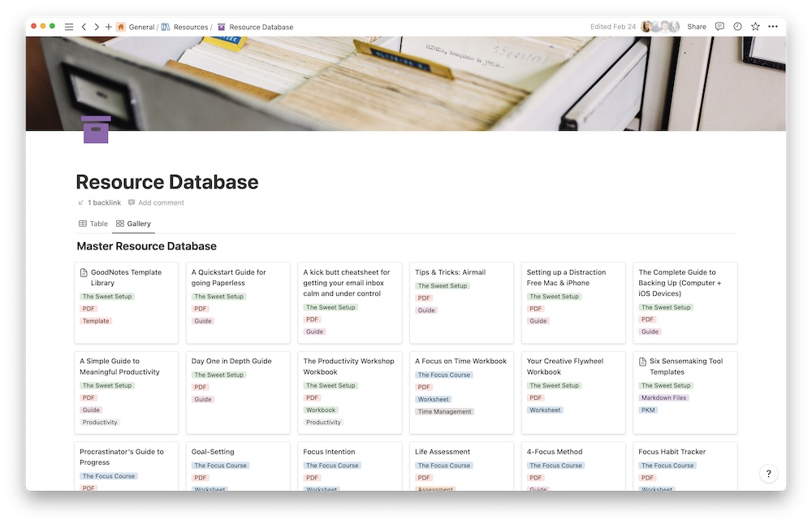Open the Tips & Tricks: Airmail card

(x=461, y=302)
